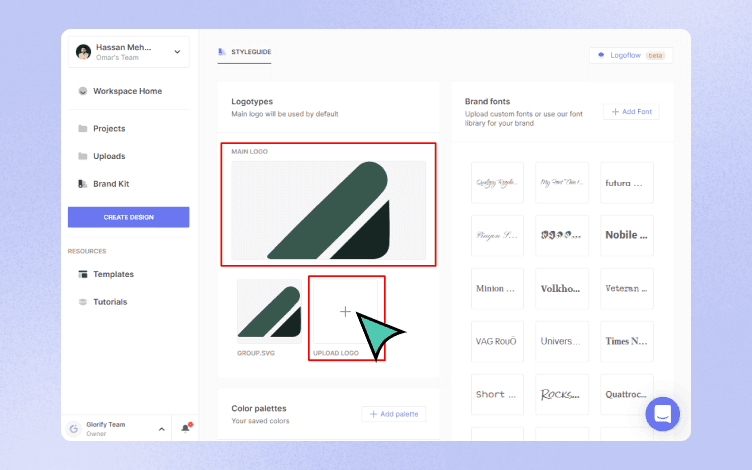The height and width of the screenshot is (470, 752).
Task: Switch to the STYLEGUIDE tab
Action: pos(245,52)
